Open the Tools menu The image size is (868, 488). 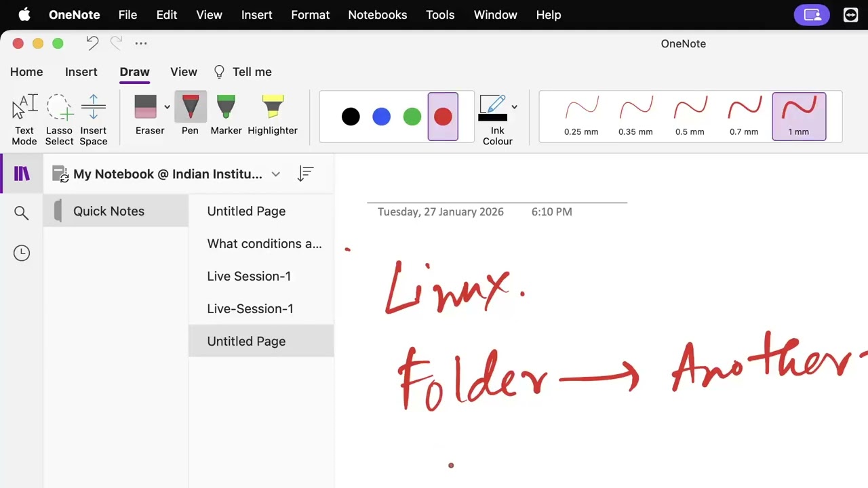440,15
